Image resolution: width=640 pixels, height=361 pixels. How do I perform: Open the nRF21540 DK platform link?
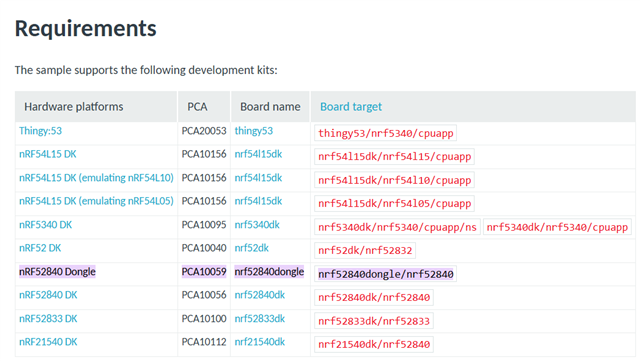click(x=48, y=342)
